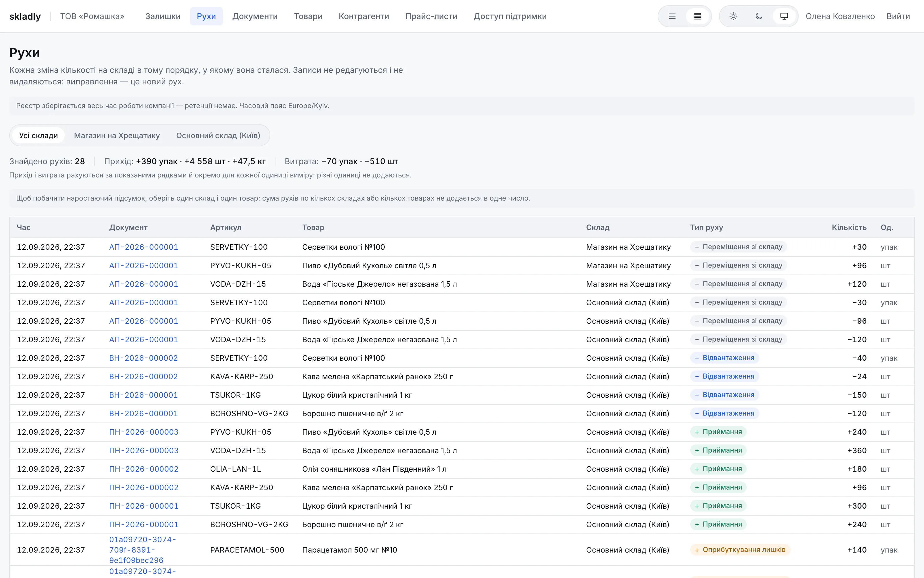Filter by Основний склад (Київ) tab
Screen dimensions: 924x578
(x=218, y=135)
